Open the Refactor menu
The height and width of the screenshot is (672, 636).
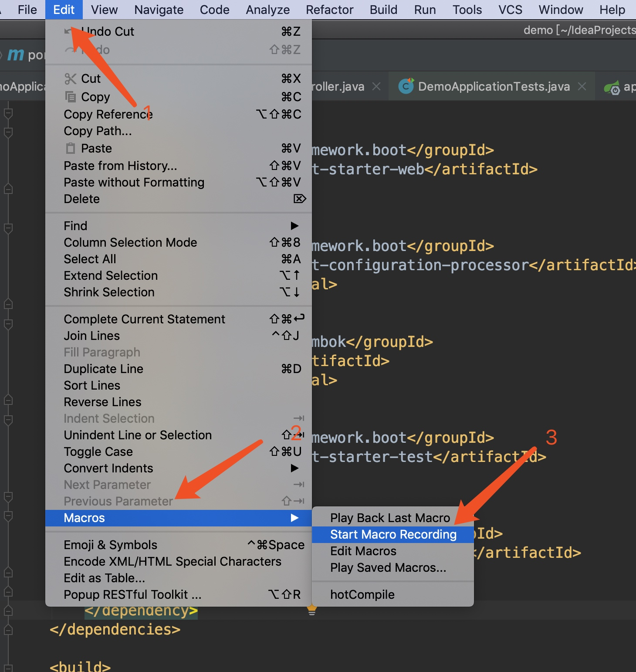pyautogui.click(x=330, y=10)
